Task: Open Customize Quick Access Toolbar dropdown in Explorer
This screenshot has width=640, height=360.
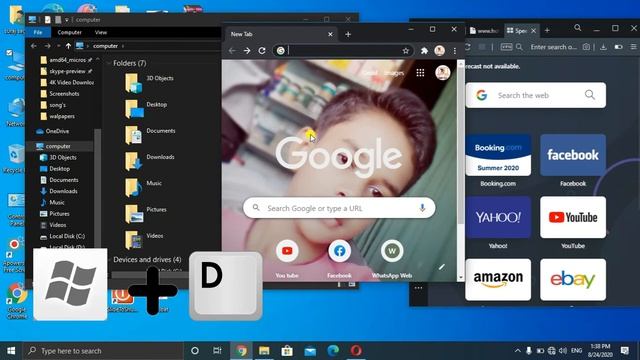Action: click(67, 20)
